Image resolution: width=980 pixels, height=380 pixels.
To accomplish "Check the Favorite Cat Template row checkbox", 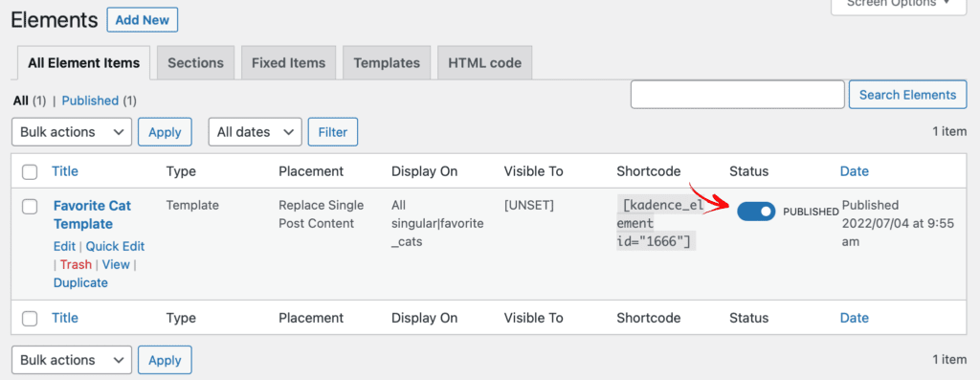I will pyautogui.click(x=30, y=206).
